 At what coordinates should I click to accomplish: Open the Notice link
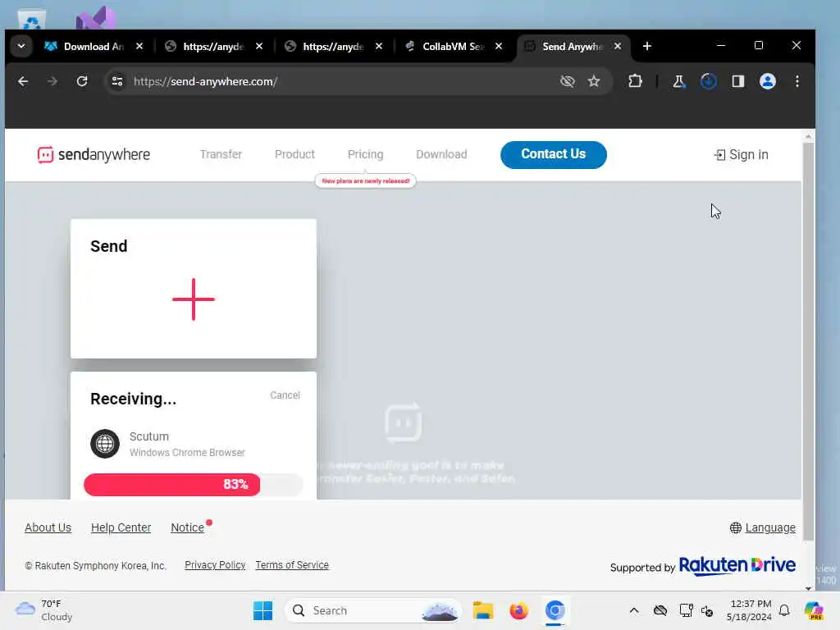(x=188, y=527)
